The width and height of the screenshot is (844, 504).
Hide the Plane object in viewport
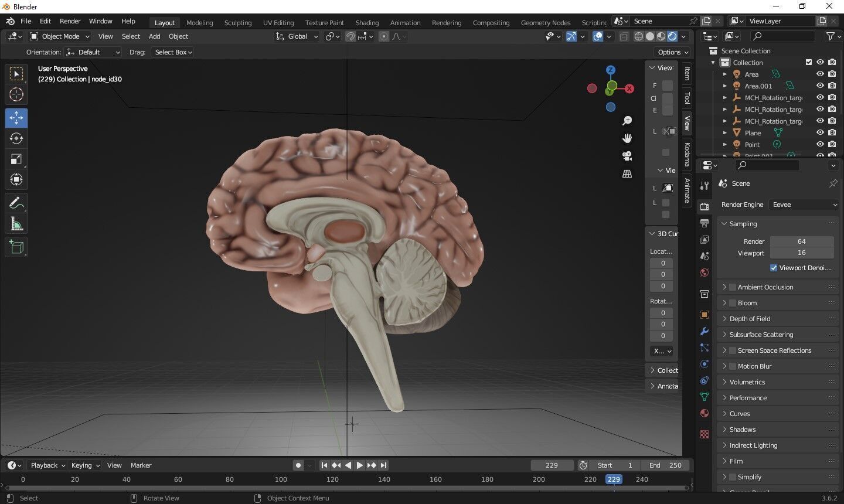pos(820,132)
